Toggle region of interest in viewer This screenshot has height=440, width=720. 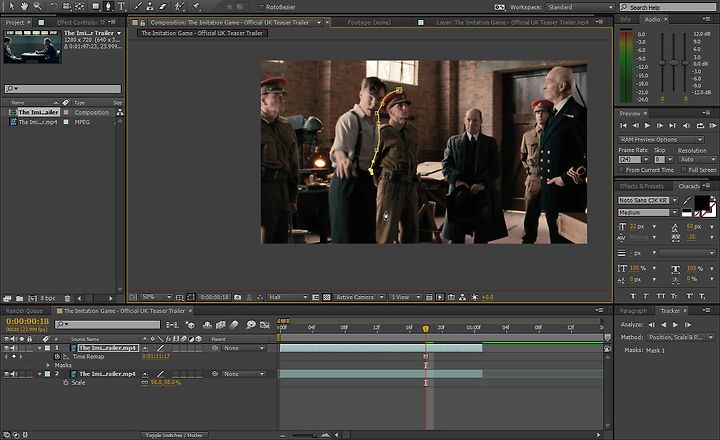point(315,297)
